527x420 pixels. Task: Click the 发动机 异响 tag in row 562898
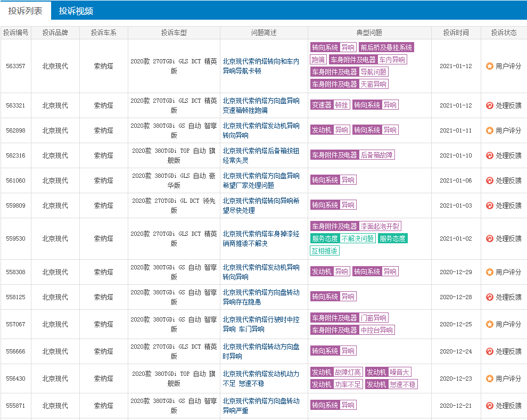[x=330, y=130]
